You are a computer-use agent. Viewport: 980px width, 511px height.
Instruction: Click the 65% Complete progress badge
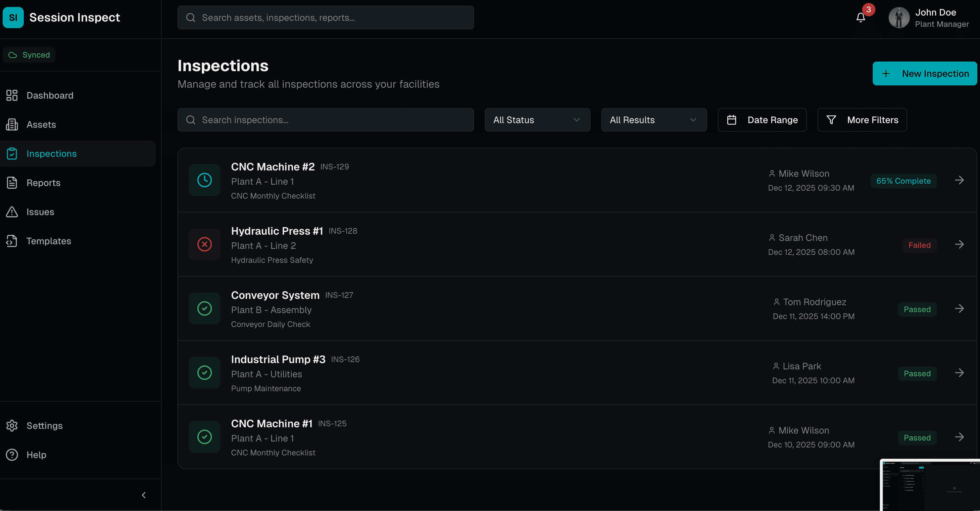coord(903,181)
